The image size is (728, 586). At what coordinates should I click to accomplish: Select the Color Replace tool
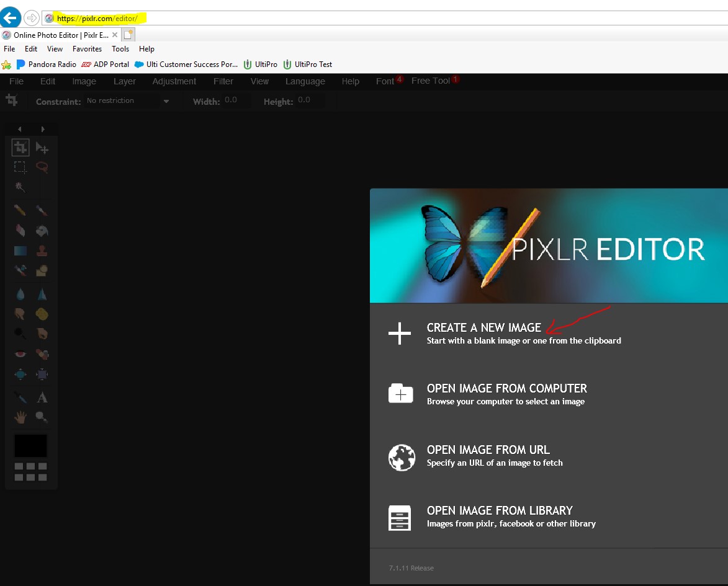coord(20,270)
